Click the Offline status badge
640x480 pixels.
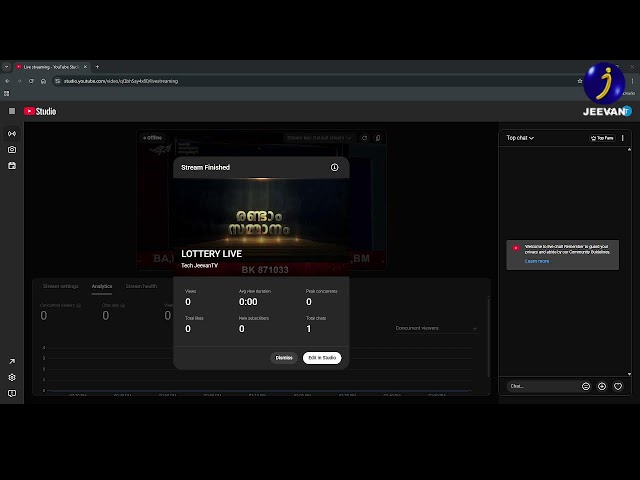coord(153,138)
